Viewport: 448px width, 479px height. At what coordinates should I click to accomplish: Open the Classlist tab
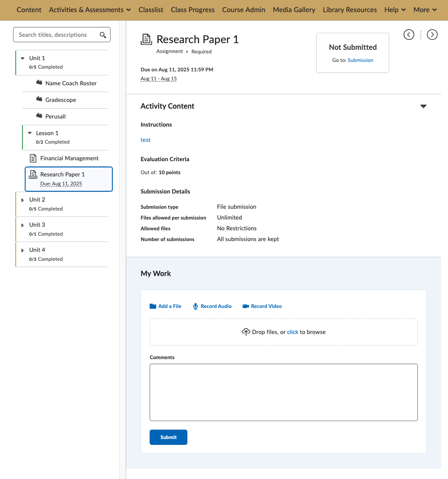151,10
